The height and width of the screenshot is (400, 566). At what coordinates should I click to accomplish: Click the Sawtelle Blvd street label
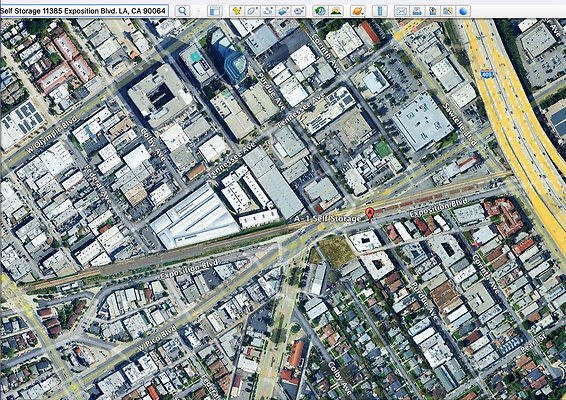tap(460, 124)
